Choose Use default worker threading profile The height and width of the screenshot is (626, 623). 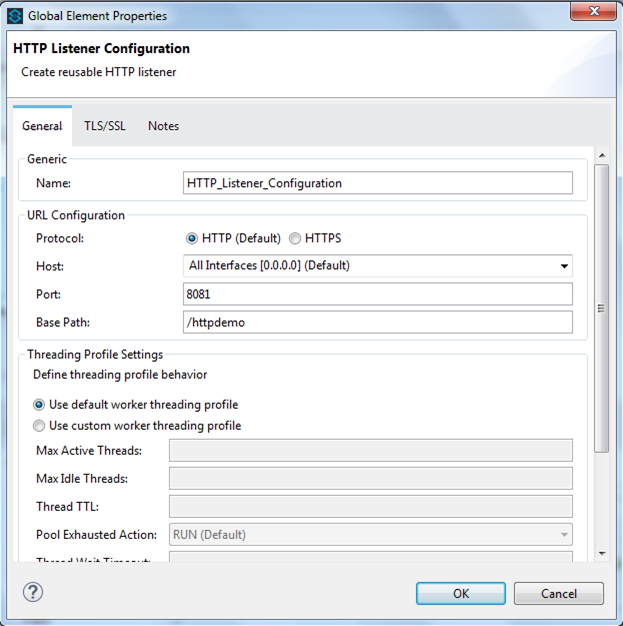coord(39,405)
